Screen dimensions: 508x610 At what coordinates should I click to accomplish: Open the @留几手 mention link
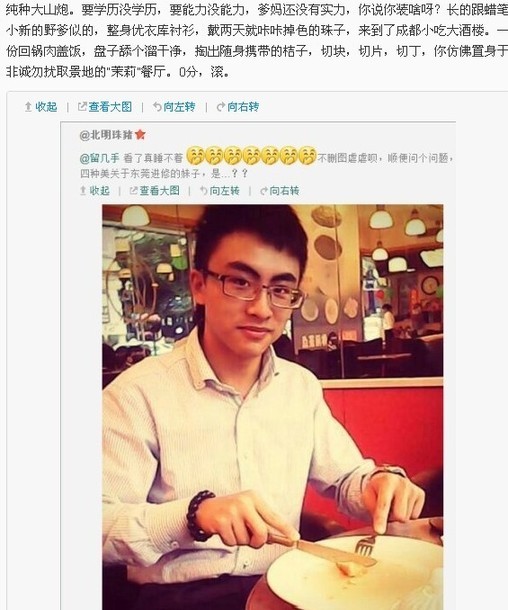99,158
